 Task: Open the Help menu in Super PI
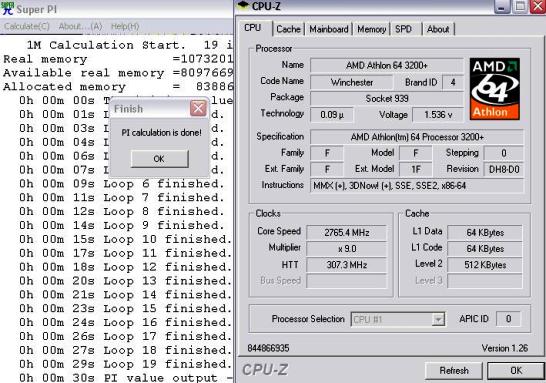[x=125, y=26]
